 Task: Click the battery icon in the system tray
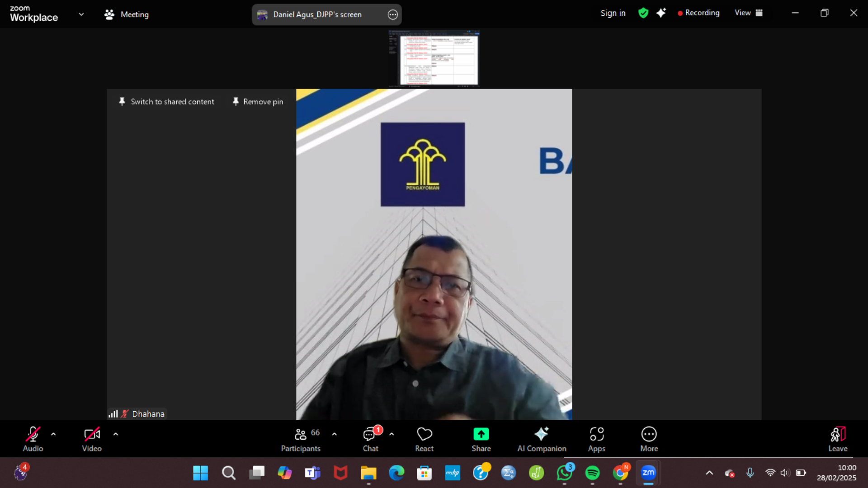click(x=801, y=473)
